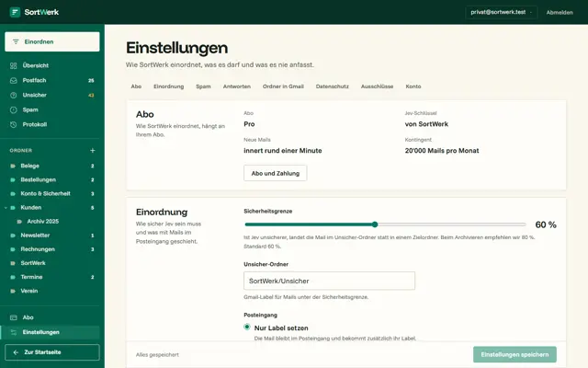The width and height of the screenshot is (588, 368).
Task: Click the filter icon on Einordnen button
Action: (16, 41)
